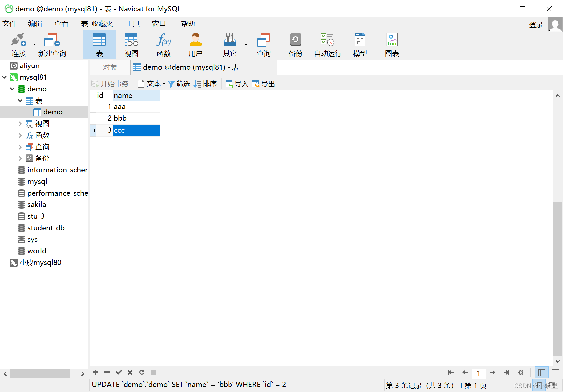Viewport: 563px width, 392px height.
Task: Click the page number input field
Action: point(479,373)
